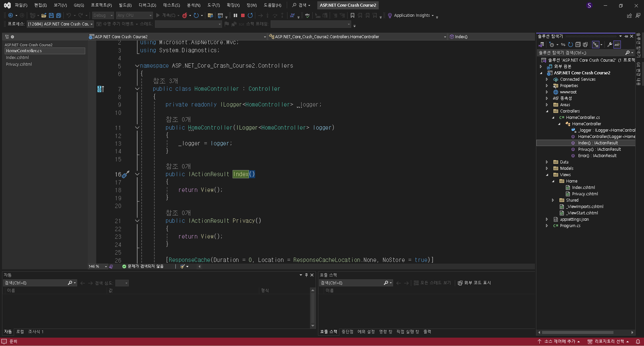
Task: Click the Solution Explorer horizontal scrollbar
Action: (577, 333)
